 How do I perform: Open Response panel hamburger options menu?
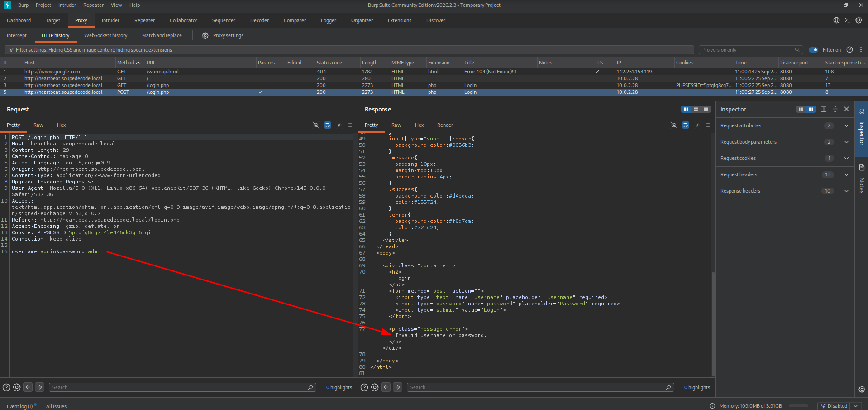(x=708, y=125)
